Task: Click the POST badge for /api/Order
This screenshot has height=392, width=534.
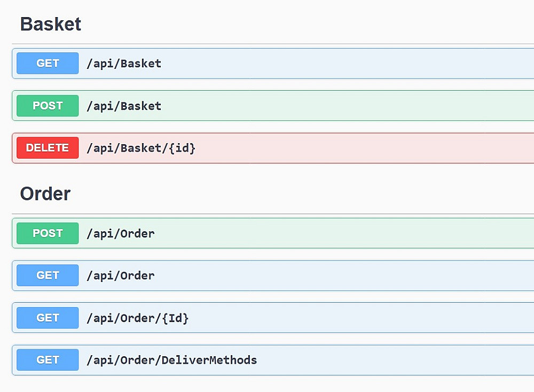Action: [48, 233]
